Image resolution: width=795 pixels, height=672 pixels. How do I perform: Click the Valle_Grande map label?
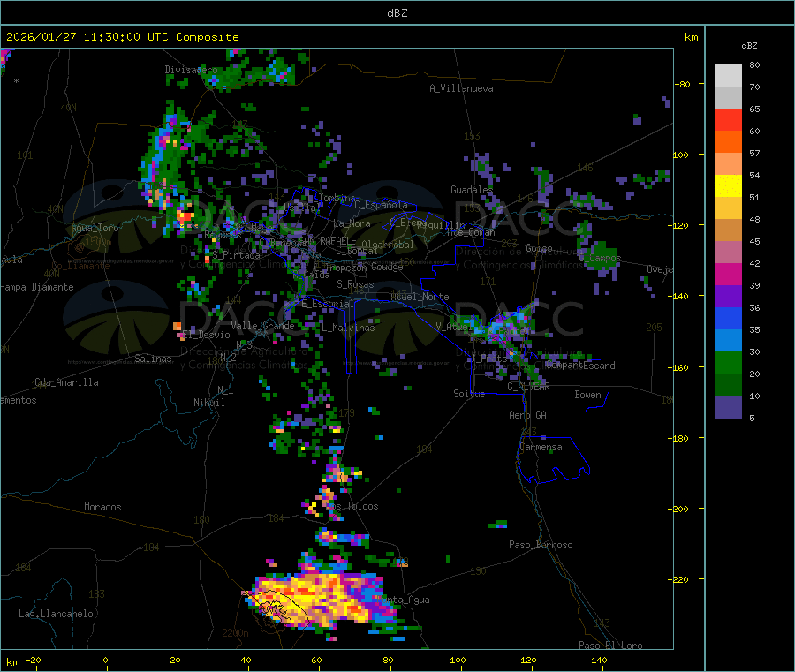point(262,326)
